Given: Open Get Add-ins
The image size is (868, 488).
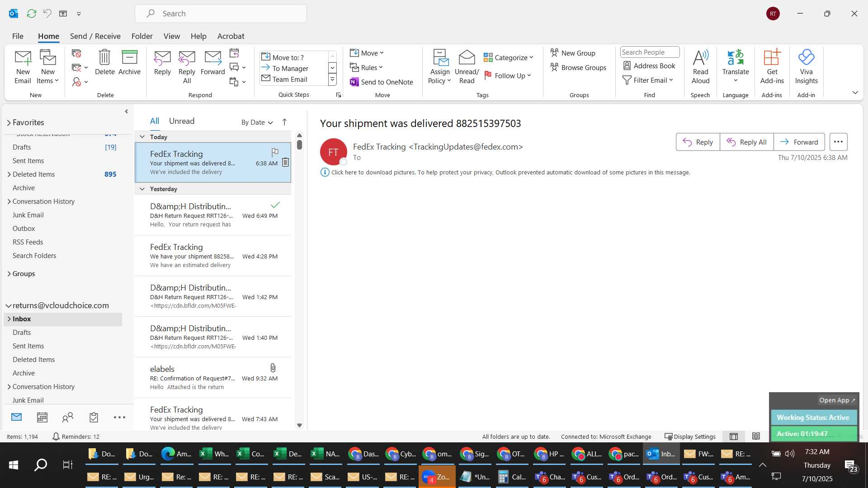Looking at the screenshot, I should pyautogui.click(x=772, y=67).
